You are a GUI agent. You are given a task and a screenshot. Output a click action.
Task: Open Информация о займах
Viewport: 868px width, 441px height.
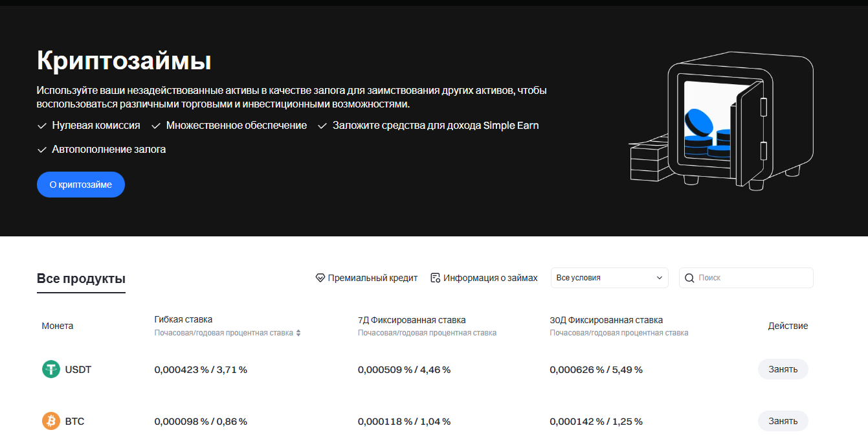490,277
